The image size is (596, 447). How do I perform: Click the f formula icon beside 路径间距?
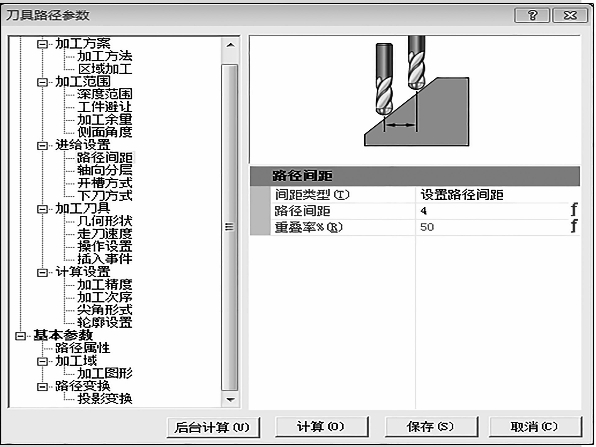tap(574, 210)
